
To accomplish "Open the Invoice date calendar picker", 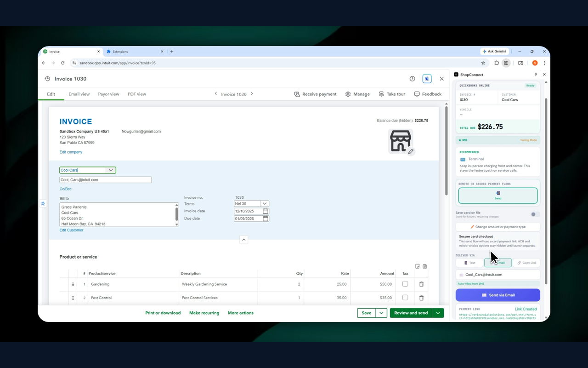I will (266, 211).
